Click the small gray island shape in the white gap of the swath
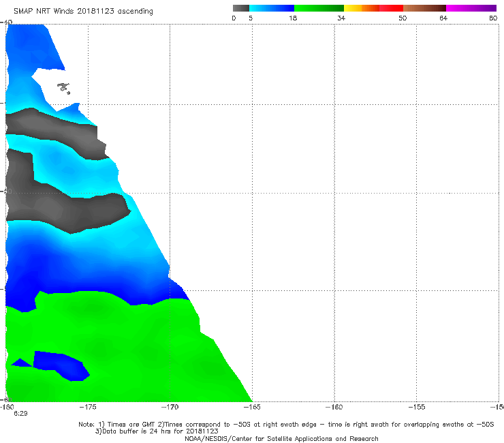The image size is (504, 443). pyautogui.click(x=63, y=87)
